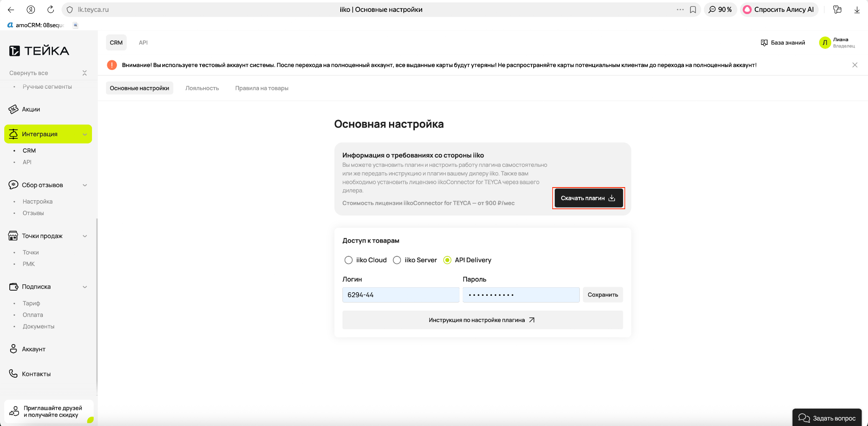
Task: Select the iiko Server radio button
Action: click(x=397, y=260)
